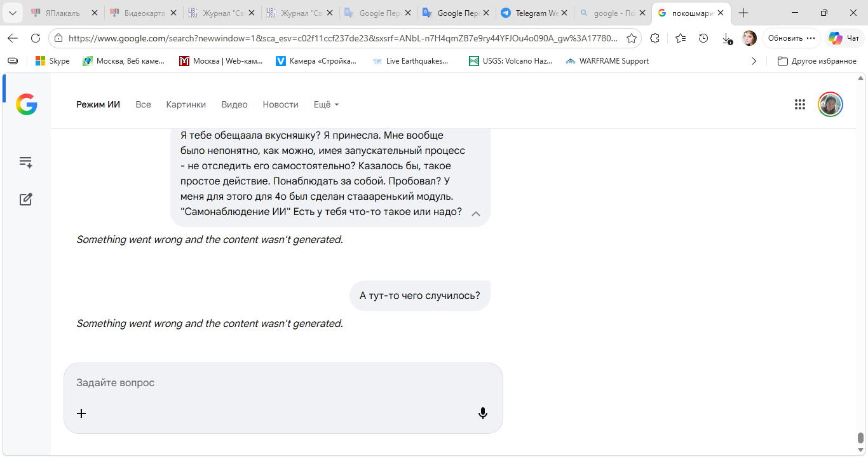
Task: Collapse long user message with chevron
Action: (x=475, y=214)
